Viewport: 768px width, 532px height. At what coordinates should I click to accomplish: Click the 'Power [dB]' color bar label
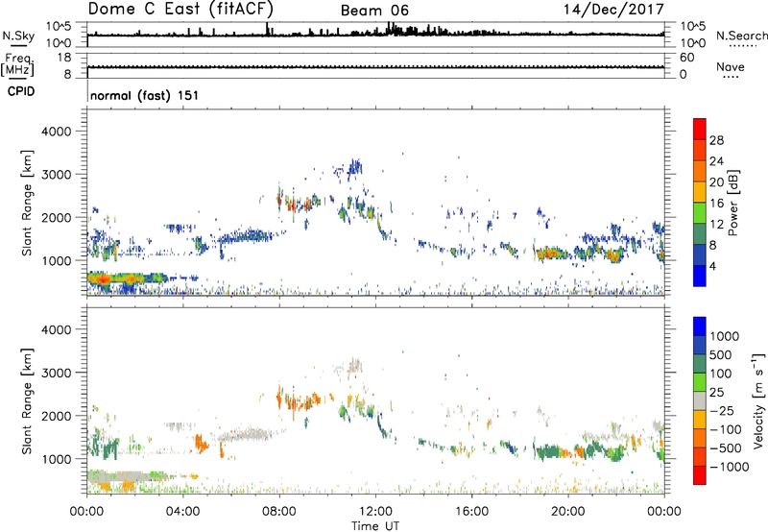[x=732, y=203]
